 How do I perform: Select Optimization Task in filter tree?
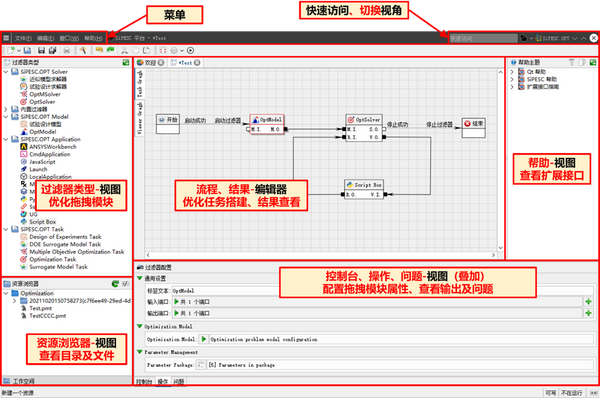tap(53, 259)
